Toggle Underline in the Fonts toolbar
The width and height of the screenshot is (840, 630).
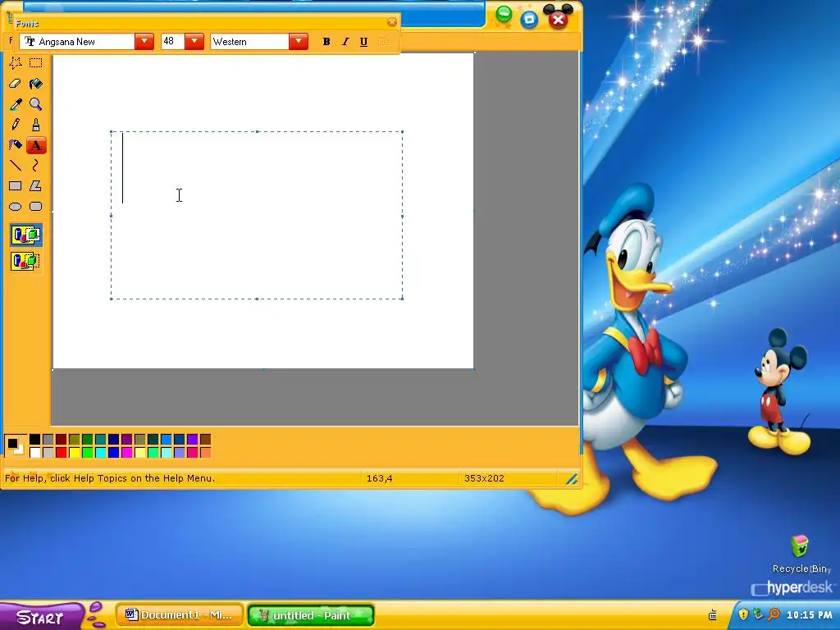click(363, 42)
